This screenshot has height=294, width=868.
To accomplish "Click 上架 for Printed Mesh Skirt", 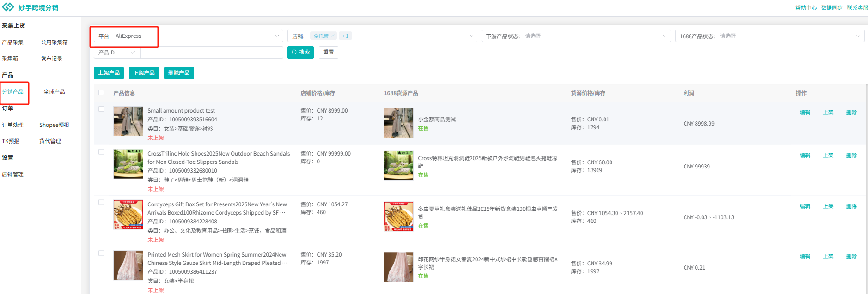I will click(828, 257).
